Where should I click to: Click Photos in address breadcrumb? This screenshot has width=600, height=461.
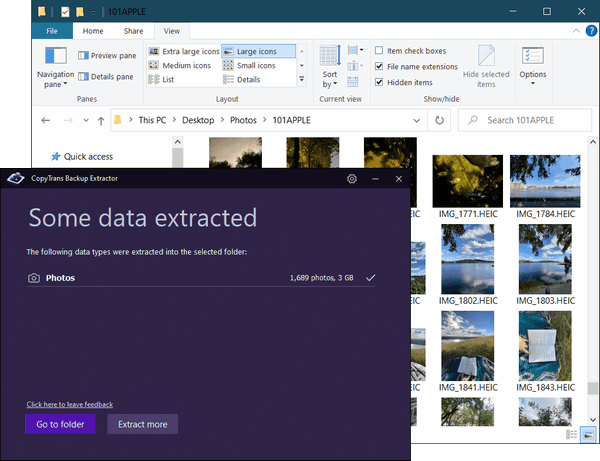[243, 120]
